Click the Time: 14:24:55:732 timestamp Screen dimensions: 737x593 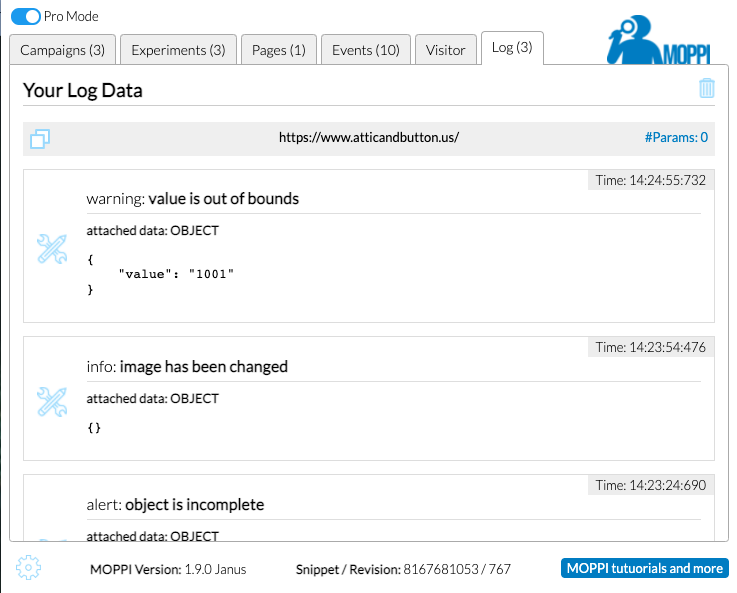point(651,180)
